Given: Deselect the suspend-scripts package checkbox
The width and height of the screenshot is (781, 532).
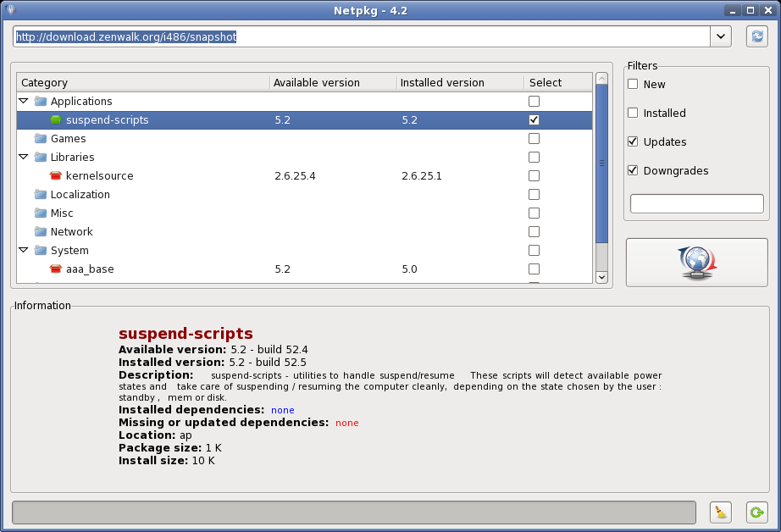Looking at the screenshot, I should coord(534,119).
